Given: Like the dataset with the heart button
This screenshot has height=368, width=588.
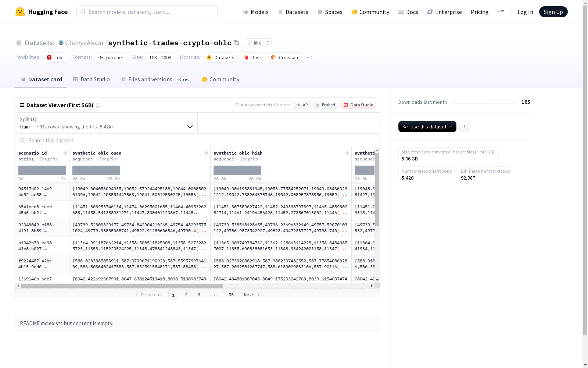Looking at the screenshot, I should tap(254, 43).
